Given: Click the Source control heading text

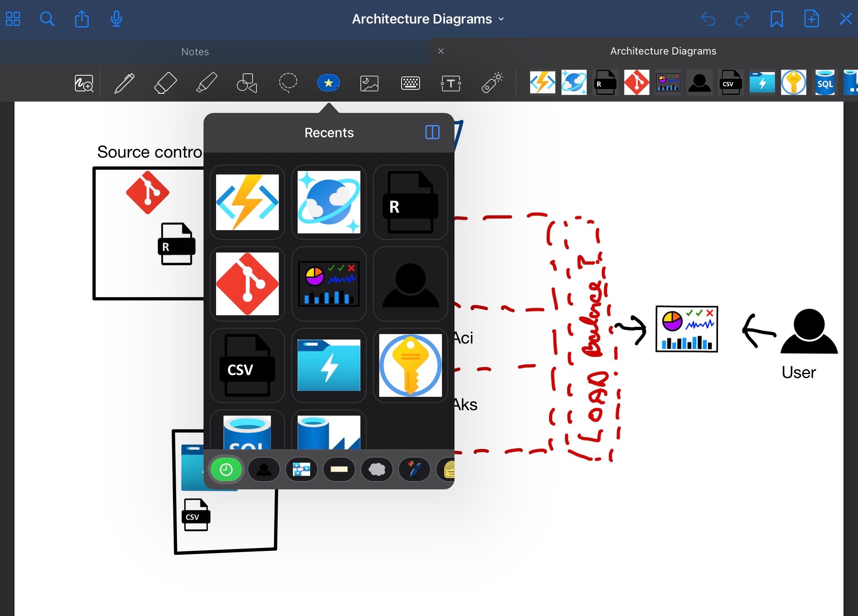Looking at the screenshot, I should [x=150, y=152].
